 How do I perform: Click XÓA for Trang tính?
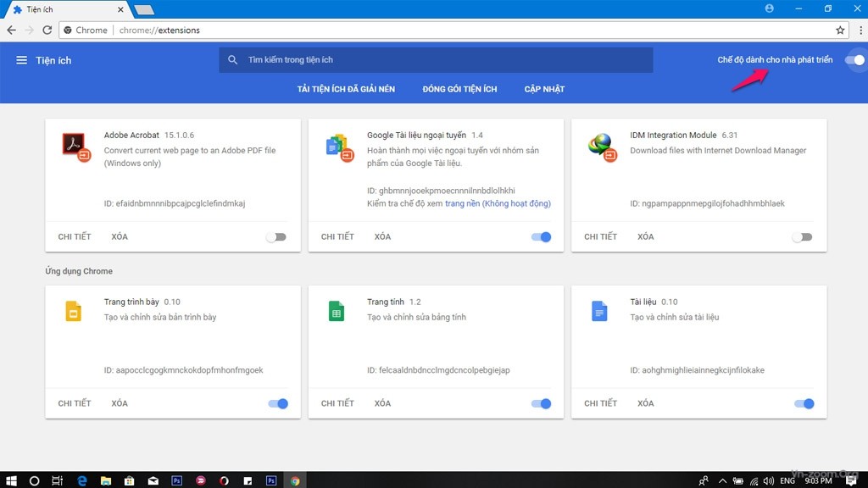pos(382,403)
